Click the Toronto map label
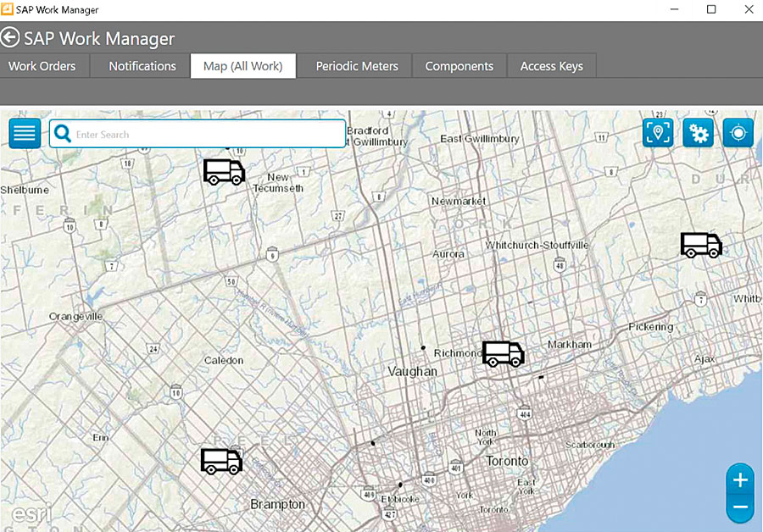 pyautogui.click(x=507, y=461)
